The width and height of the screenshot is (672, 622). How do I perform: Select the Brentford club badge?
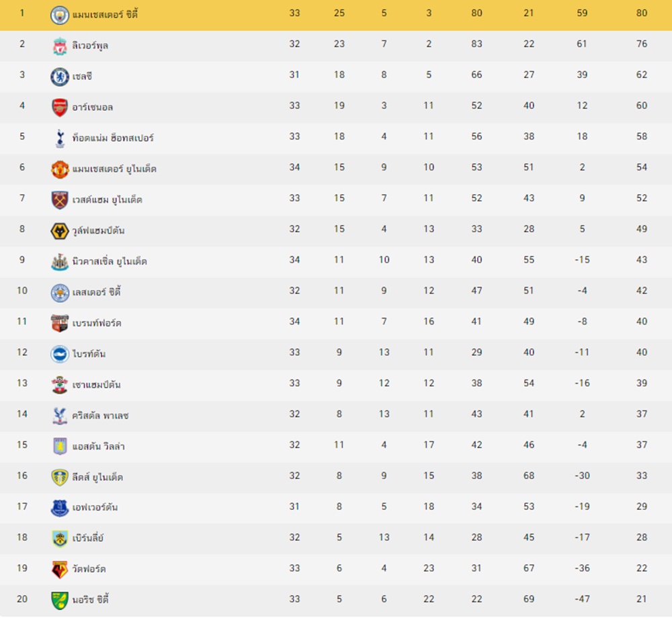[x=60, y=323]
